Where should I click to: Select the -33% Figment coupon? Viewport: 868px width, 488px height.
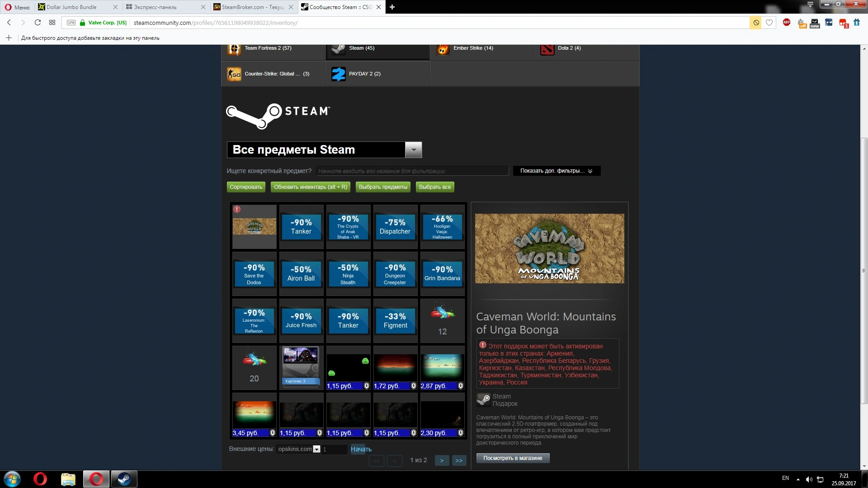point(396,321)
